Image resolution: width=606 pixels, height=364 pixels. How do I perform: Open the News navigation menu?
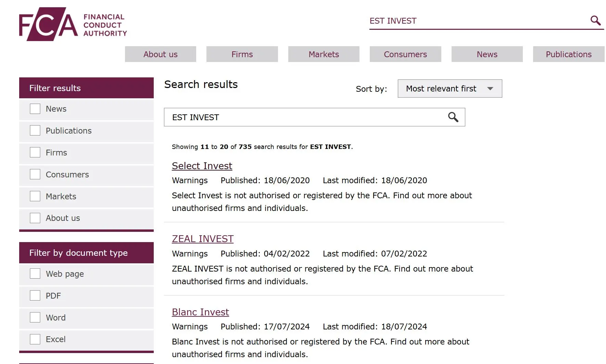click(487, 54)
